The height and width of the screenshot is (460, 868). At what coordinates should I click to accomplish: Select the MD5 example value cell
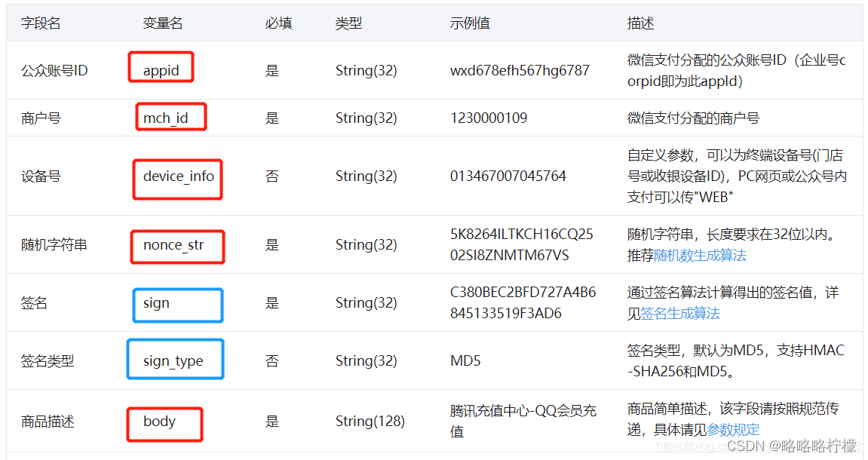465,360
